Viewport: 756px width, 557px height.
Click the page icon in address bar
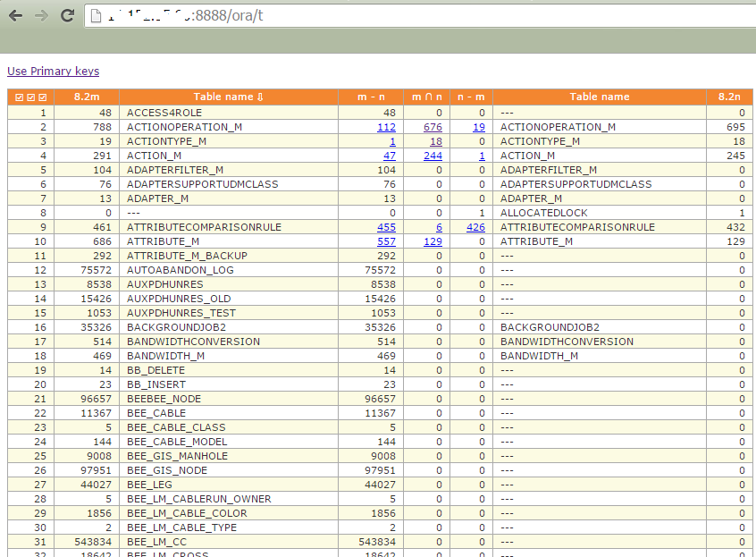[95, 16]
